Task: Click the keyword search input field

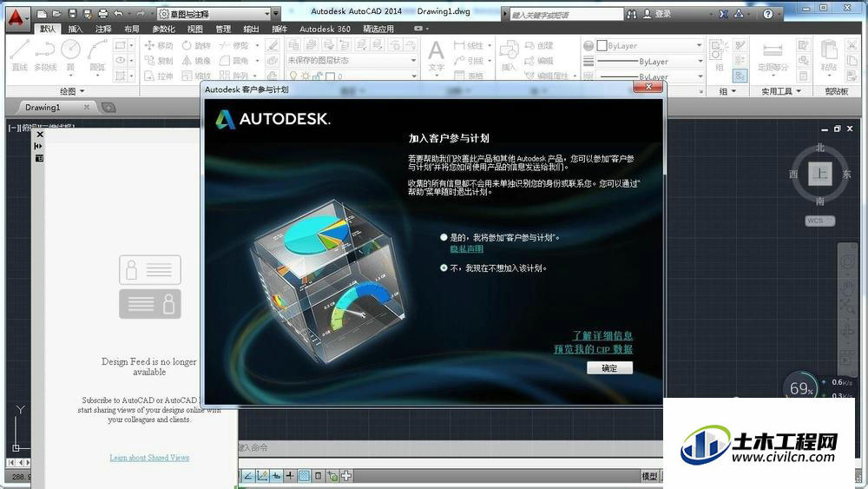Action: pos(566,15)
